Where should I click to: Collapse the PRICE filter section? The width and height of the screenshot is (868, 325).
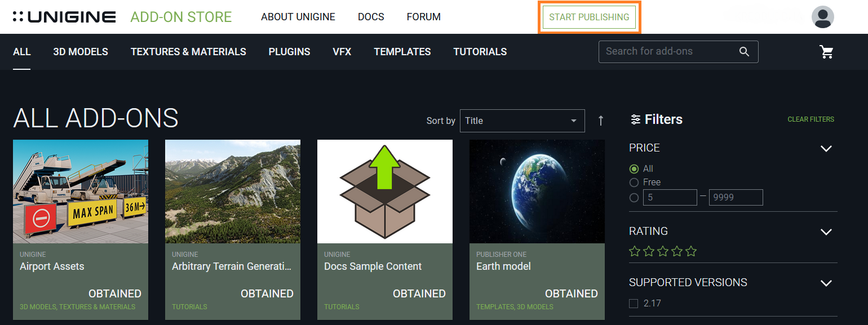[x=826, y=148]
